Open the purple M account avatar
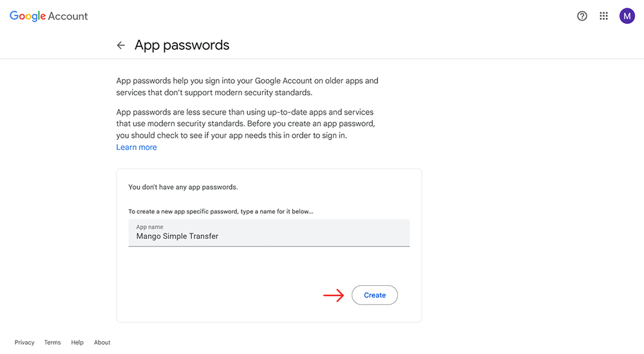644x354 pixels. pyautogui.click(x=627, y=16)
